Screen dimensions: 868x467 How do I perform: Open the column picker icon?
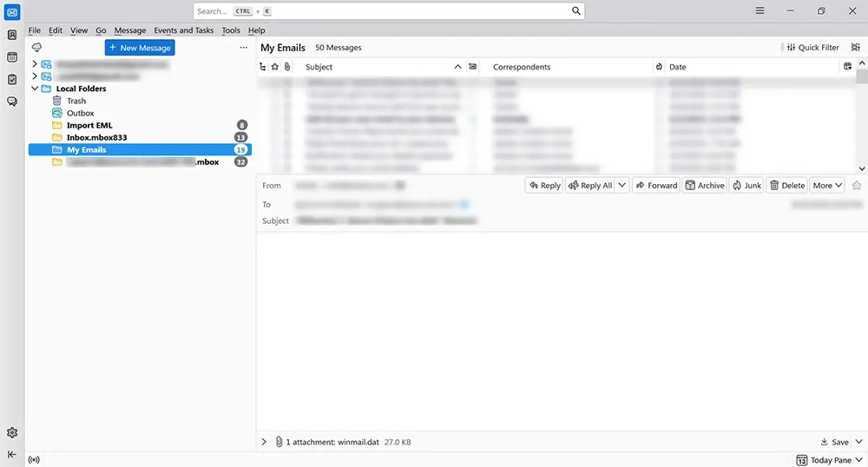[847, 66]
